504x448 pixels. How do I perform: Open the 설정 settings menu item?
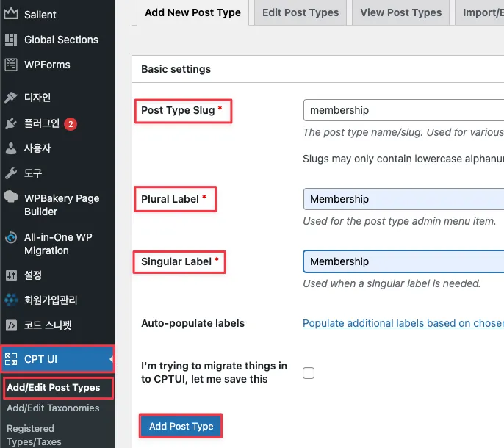coord(33,275)
